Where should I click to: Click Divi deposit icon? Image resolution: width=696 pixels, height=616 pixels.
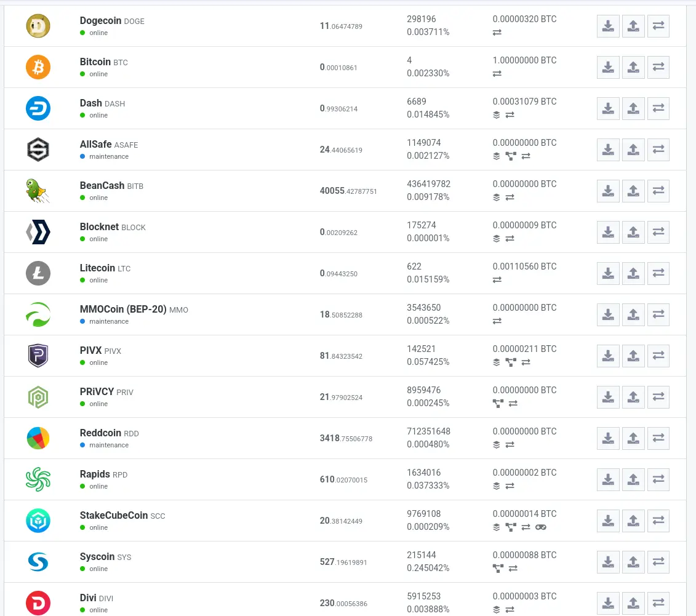608,604
